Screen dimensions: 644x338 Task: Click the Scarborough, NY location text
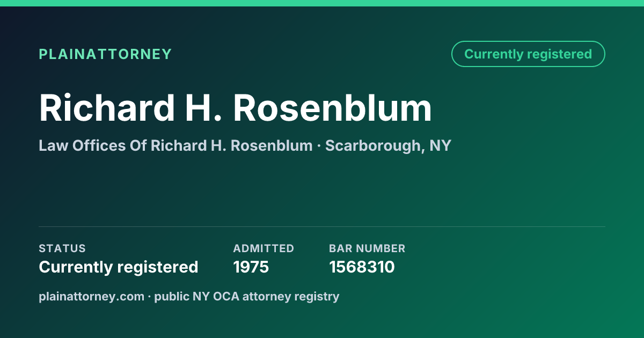[x=388, y=145]
